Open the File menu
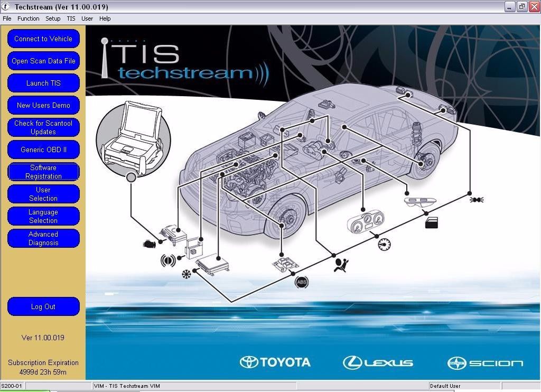The width and height of the screenshot is (541, 392). click(7, 18)
